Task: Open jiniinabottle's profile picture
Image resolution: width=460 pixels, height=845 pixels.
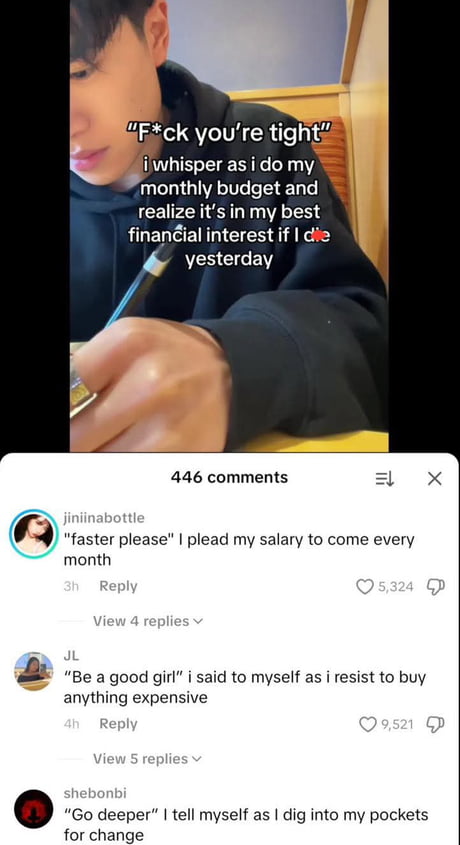Action: 33,534
